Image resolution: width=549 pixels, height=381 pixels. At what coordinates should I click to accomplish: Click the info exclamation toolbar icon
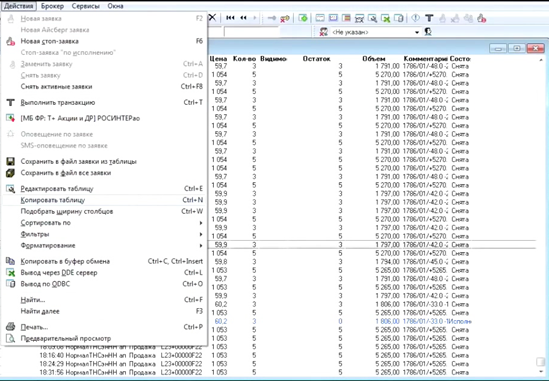pos(416,18)
